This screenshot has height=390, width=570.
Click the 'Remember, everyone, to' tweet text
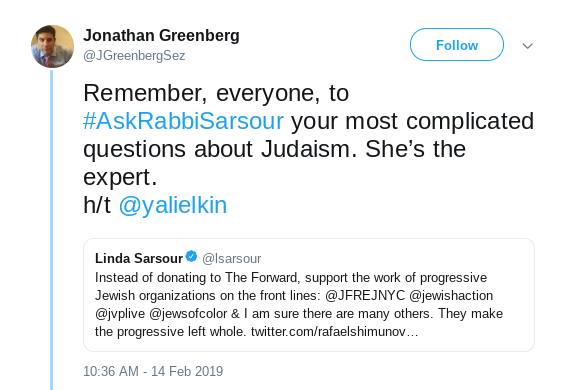click(x=216, y=93)
